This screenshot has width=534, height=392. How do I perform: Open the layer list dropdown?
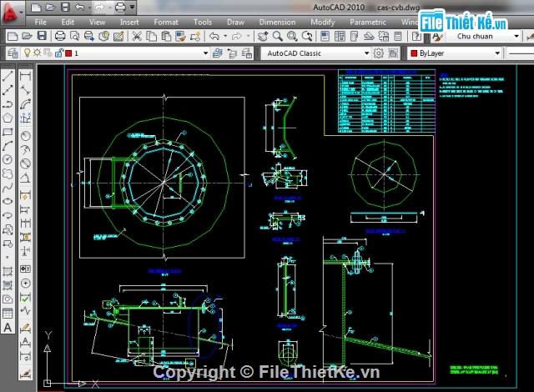coord(206,53)
